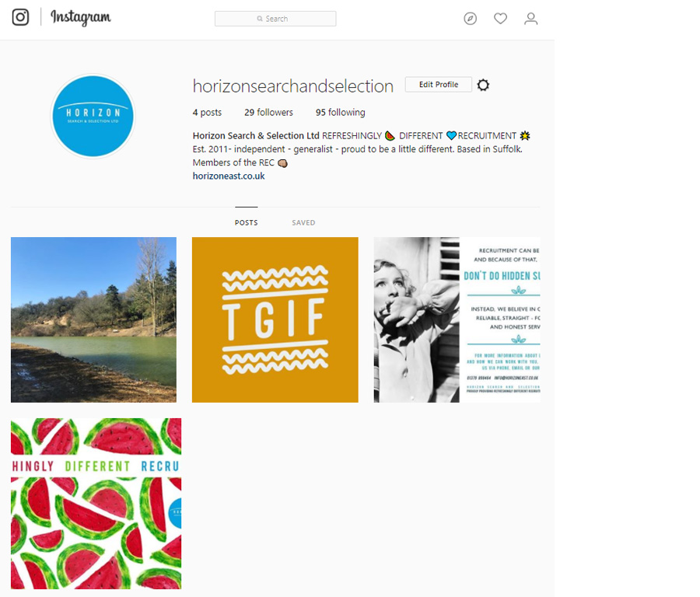
Task: Click the Edit Profile button
Action: pos(439,84)
